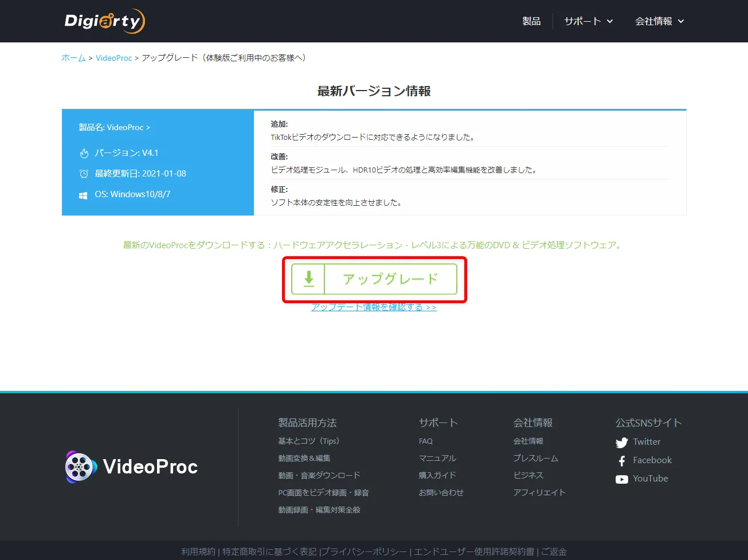Click the サポート footer heading
This screenshot has height=560, width=748.
(x=438, y=423)
